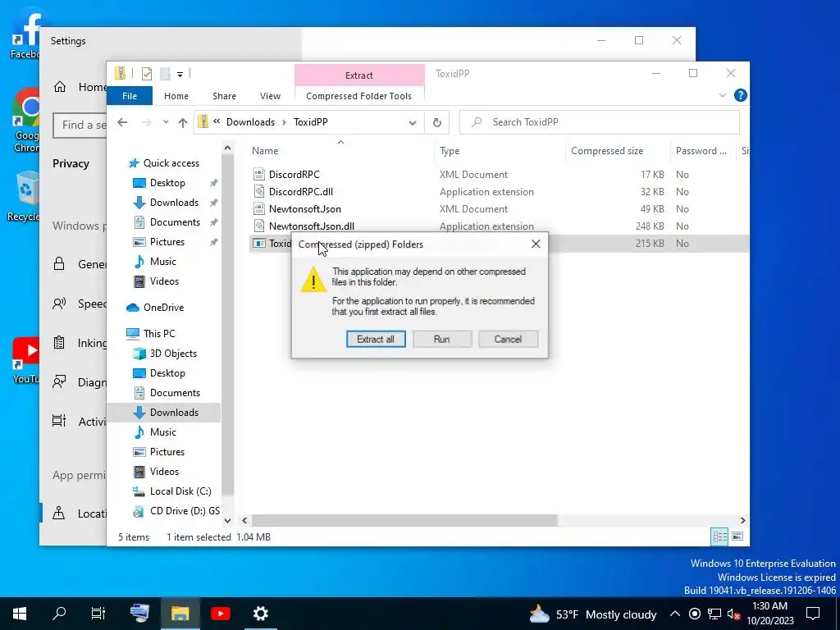The image size is (840, 630).
Task: Open the notification center icon
Action: click(x=813, y=614)
